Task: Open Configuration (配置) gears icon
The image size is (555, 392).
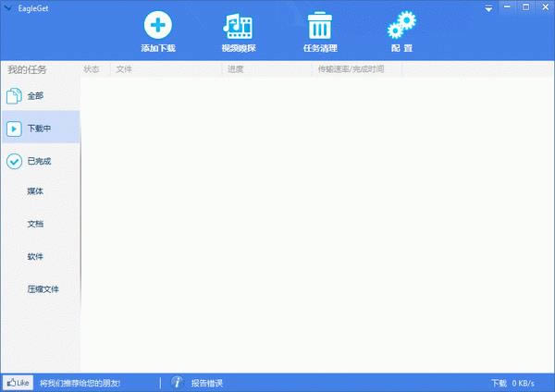Action: click(401, 26)
